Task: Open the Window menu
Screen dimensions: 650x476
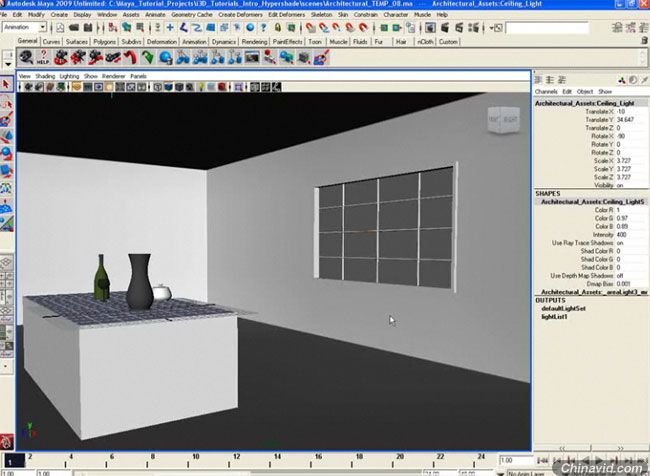Action: (x=107, y=15)
